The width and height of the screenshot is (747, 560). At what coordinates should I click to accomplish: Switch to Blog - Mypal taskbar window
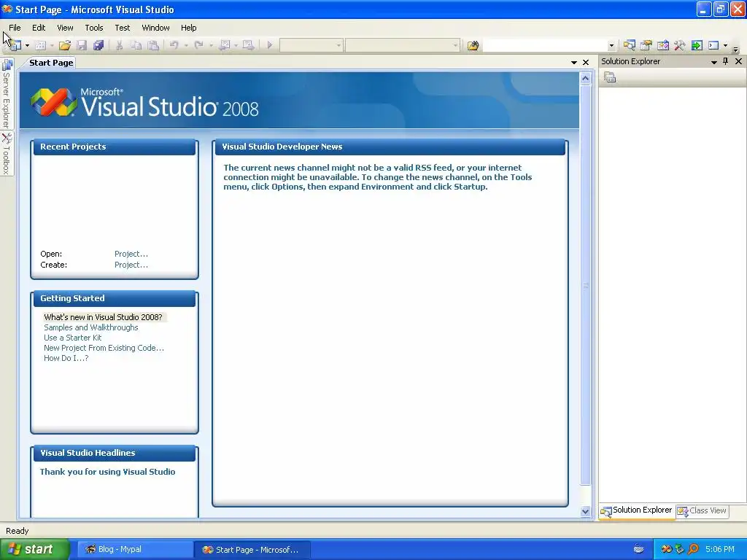134,550
